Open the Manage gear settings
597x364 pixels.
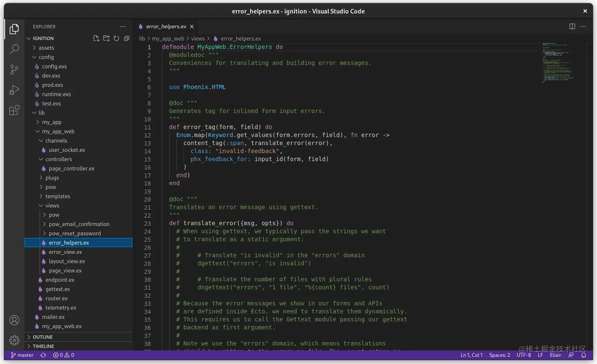coord(14,340)
